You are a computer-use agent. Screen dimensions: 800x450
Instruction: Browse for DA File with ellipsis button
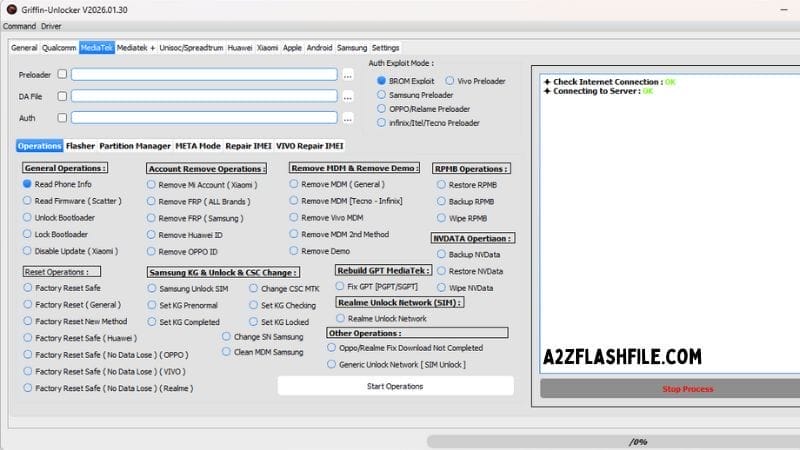point(347,96)
